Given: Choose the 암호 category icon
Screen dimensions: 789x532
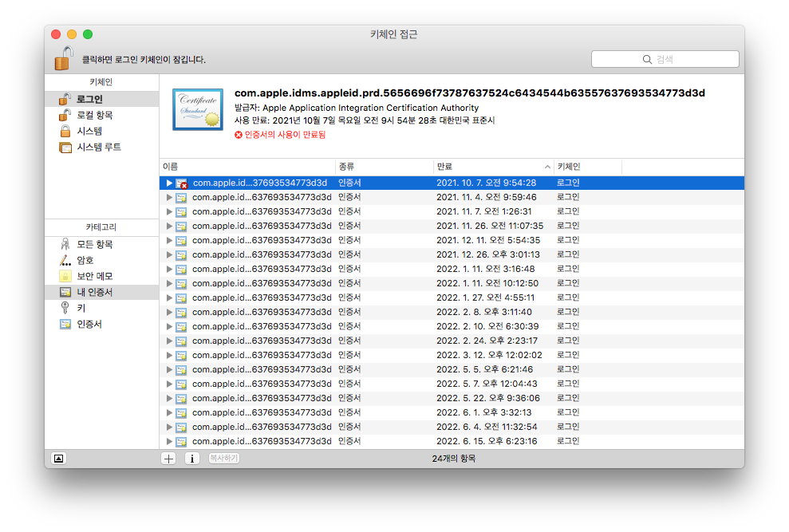Looking at the screenshot, I should click(x=65, y=260).
